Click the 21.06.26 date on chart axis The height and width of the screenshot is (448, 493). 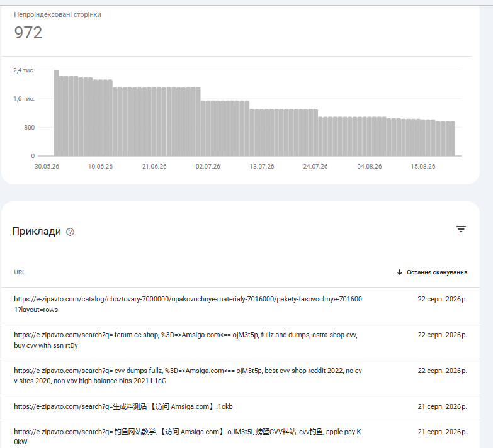pos(154,167)
